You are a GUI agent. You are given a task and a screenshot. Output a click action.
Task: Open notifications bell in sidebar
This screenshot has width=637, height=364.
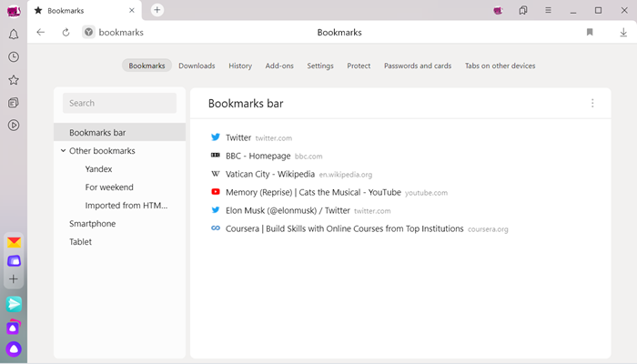[14, 35]
